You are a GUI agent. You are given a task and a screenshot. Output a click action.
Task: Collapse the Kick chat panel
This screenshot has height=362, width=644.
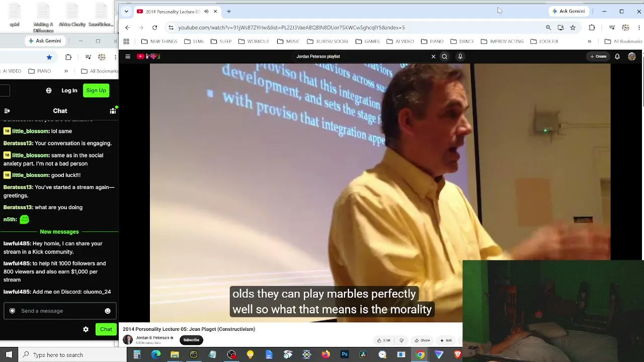coord(7,111)
